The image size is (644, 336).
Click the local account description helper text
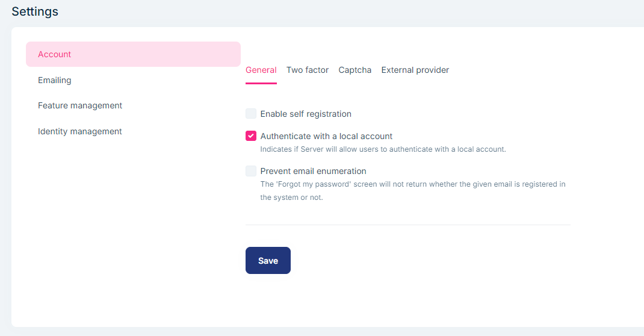[x=383, y=149]
